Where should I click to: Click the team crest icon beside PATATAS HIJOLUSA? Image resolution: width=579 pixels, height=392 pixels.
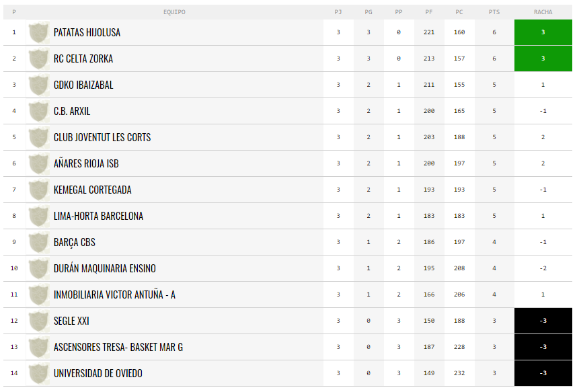[x=39, y=32]
